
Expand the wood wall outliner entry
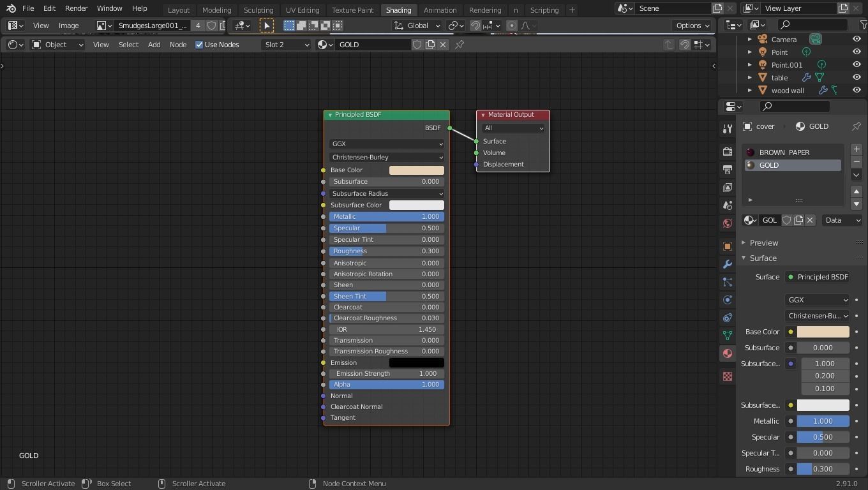point(750,91)
